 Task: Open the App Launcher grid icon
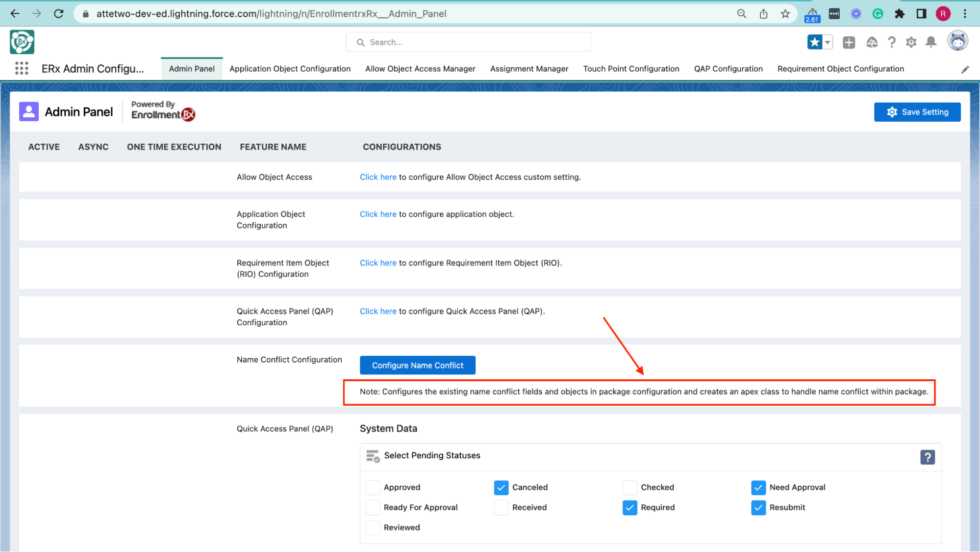(x=22, y=68)
